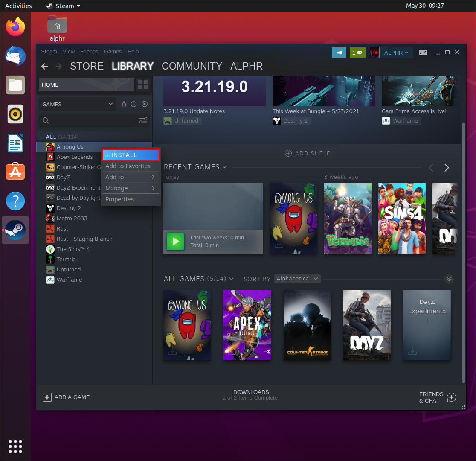This screenshot has width=476, height=461.
Task: Open the ALPHR profile tab
Action: (246, 66)
